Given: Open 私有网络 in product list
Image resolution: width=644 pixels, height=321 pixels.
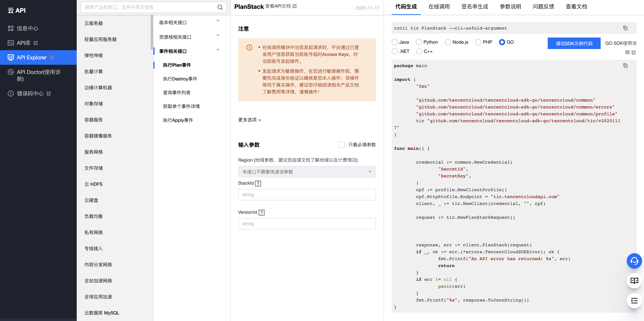Looking at the screenshot, I should pos(94,232).
